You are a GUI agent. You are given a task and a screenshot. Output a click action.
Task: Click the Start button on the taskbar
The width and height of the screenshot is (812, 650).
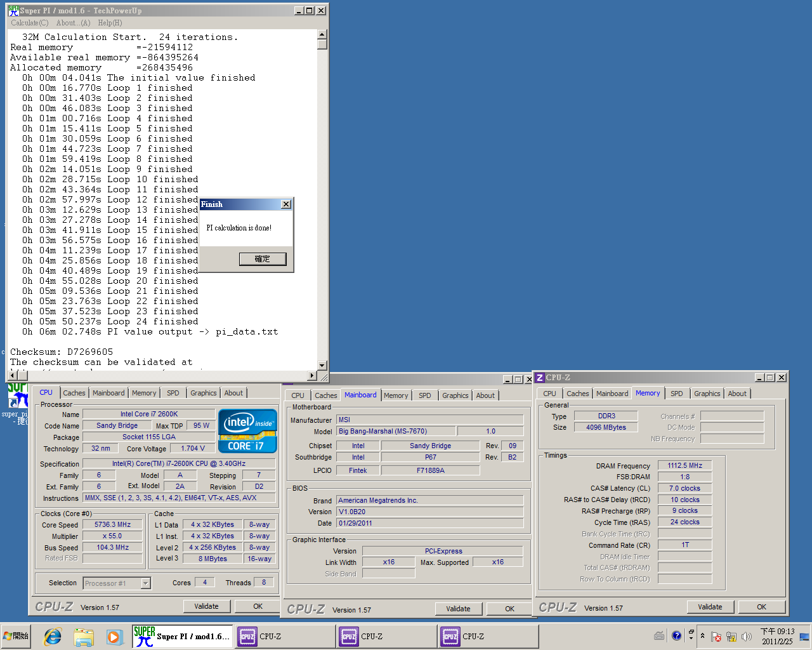coord(17,636)
